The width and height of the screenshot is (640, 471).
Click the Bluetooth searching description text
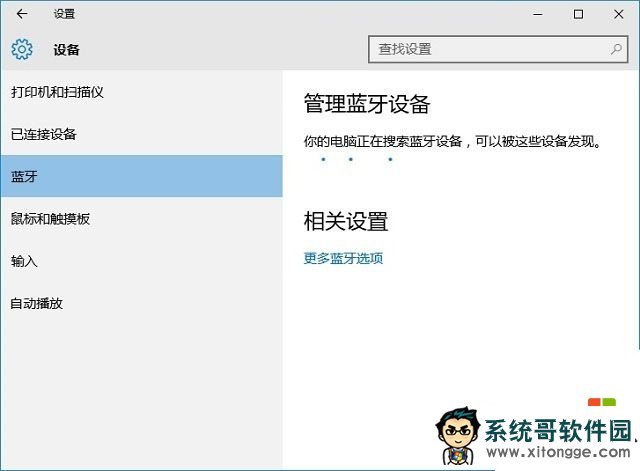(x=454, y=141)
